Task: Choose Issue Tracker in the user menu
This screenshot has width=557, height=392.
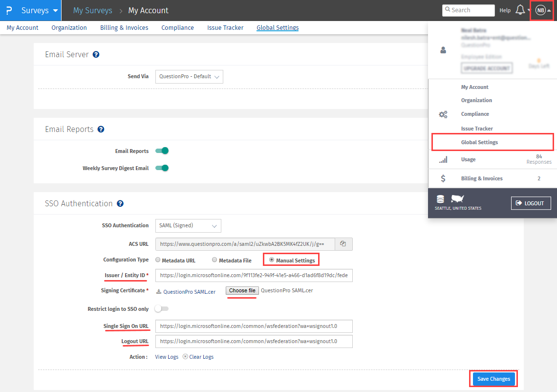Action: pyautogui.click(x=477, y=129)
